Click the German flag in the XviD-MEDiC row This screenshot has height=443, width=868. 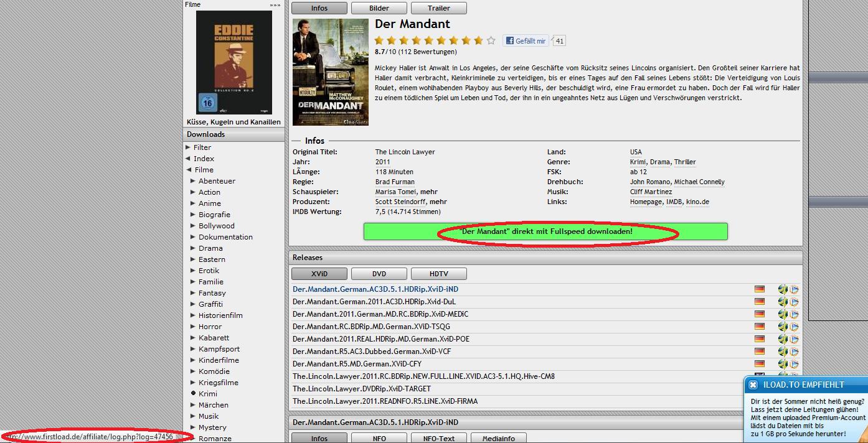[759, 314]
